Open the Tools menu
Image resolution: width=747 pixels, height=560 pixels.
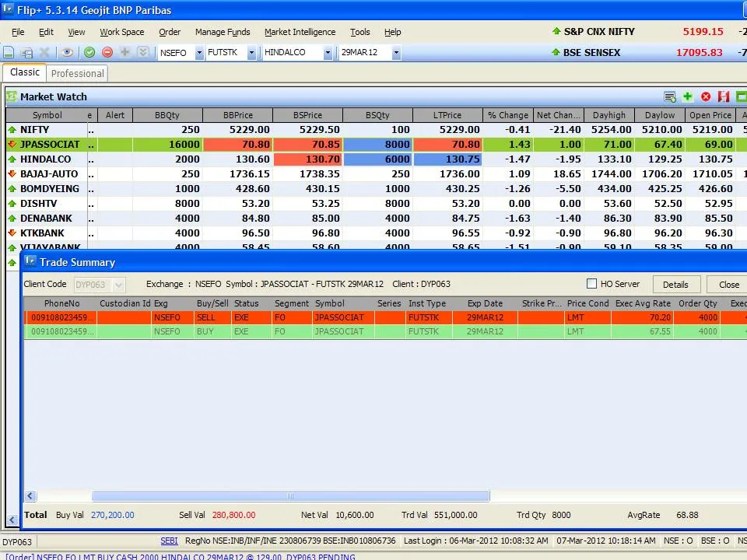coord(360,32)
